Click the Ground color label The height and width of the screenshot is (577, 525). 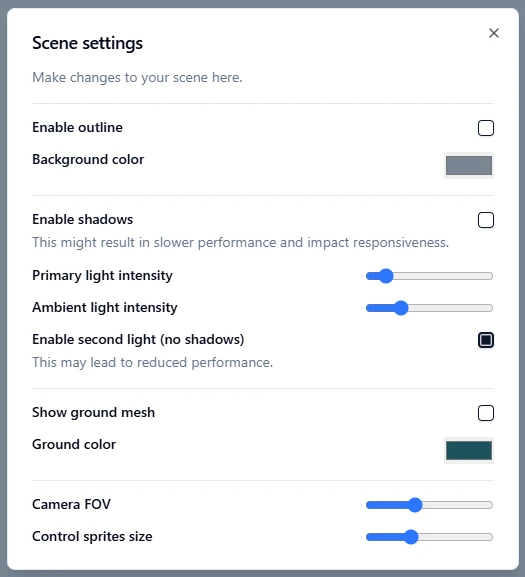[x=74, y=445]
